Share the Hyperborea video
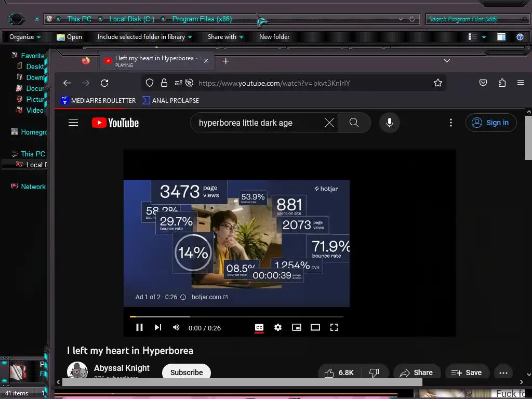Viewport: 532px width, 399px height. pos(417,373)
